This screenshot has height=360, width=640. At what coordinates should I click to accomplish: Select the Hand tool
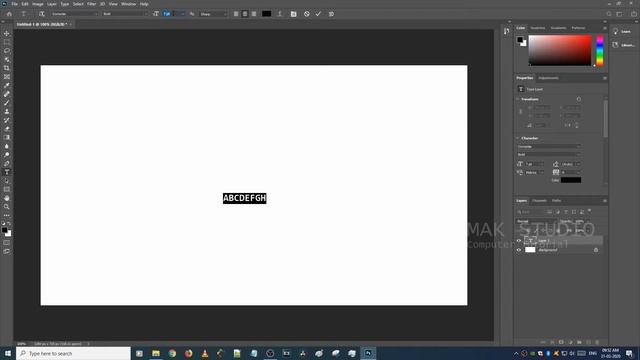point(7,198)
